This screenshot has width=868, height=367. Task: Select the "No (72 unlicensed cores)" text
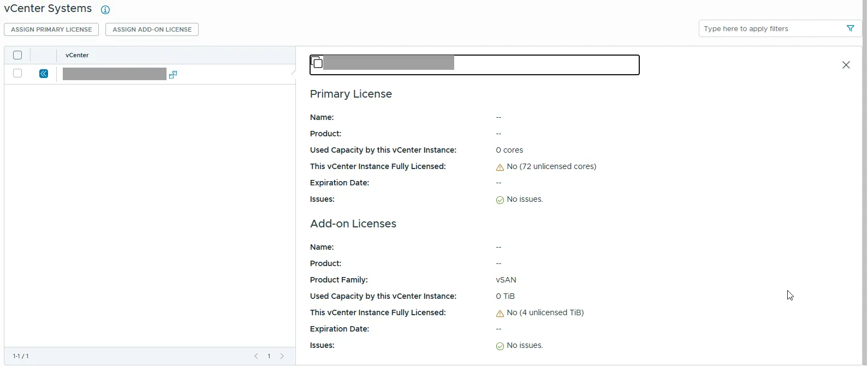551,166
